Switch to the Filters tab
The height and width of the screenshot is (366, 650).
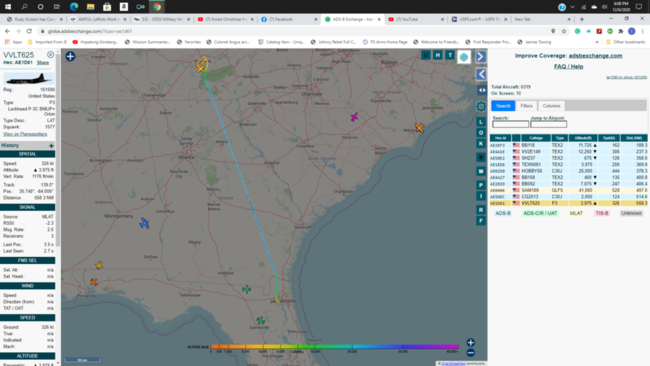[x=526, y=106]
